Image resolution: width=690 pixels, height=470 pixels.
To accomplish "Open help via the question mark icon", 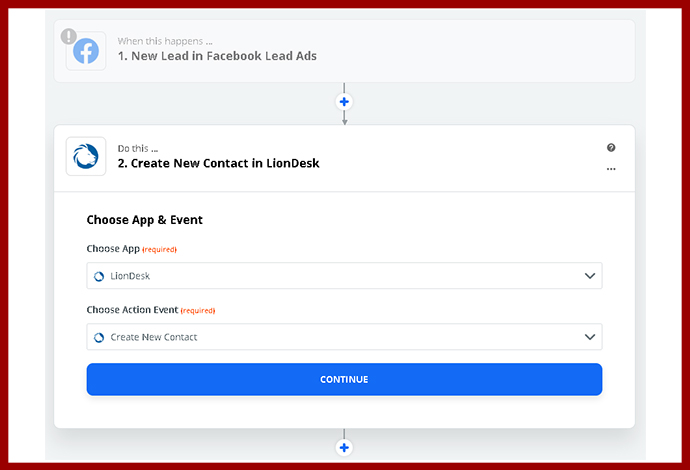I will tap(611, 148).
